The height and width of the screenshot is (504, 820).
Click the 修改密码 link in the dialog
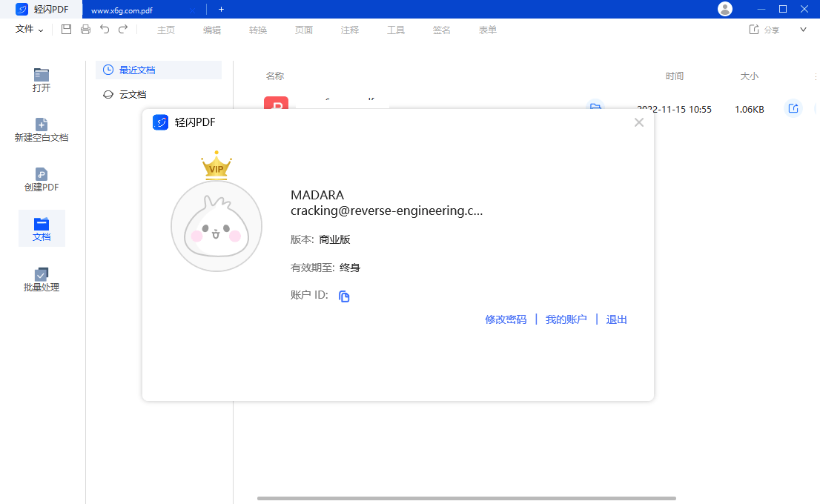[x=506, y=319]
